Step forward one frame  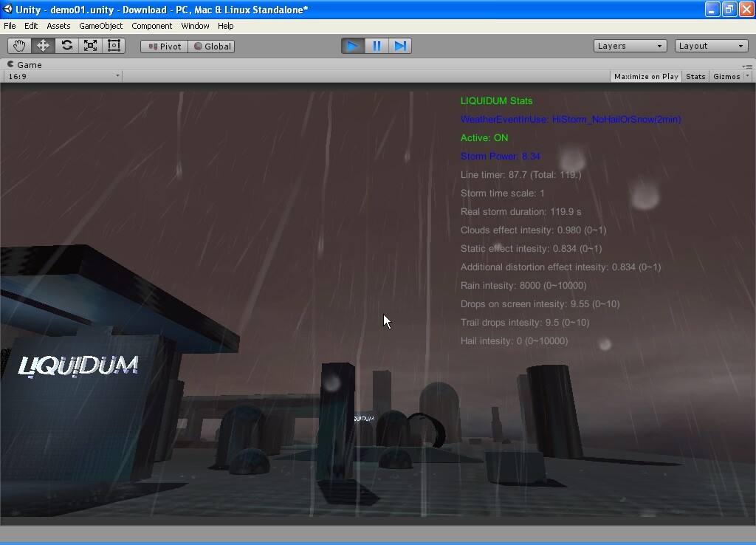[400, 45]
